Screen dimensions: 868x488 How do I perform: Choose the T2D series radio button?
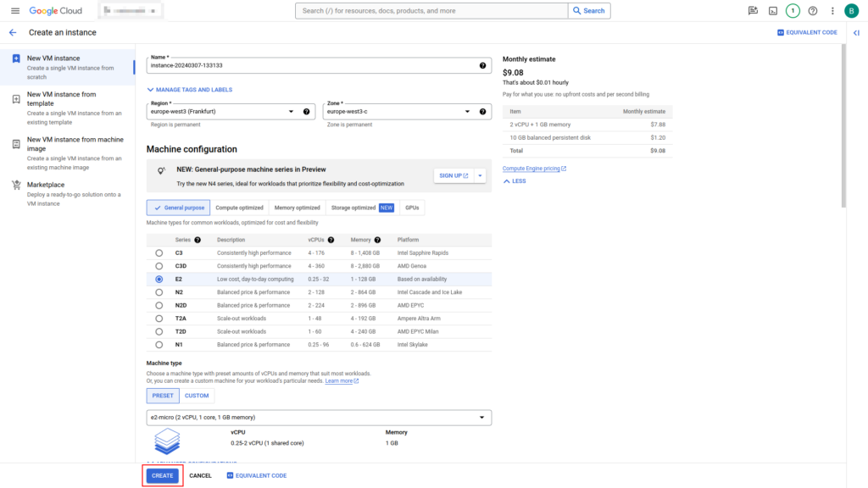(x=159, y=331)
